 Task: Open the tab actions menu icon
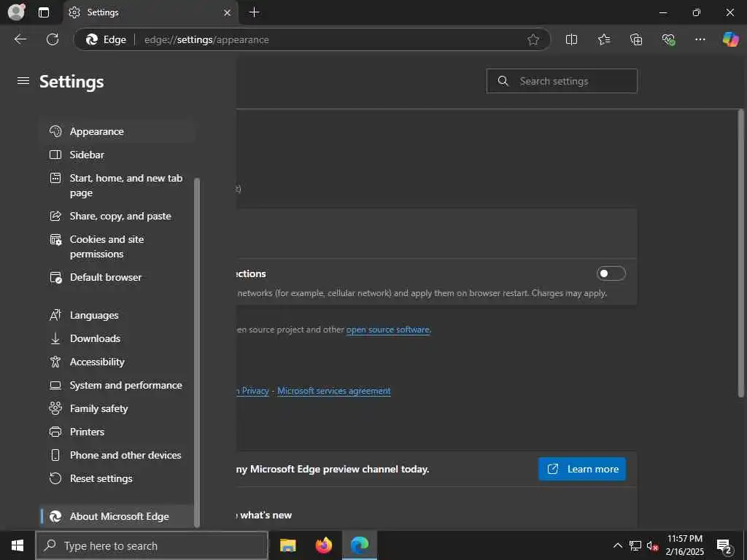point(43,12)
